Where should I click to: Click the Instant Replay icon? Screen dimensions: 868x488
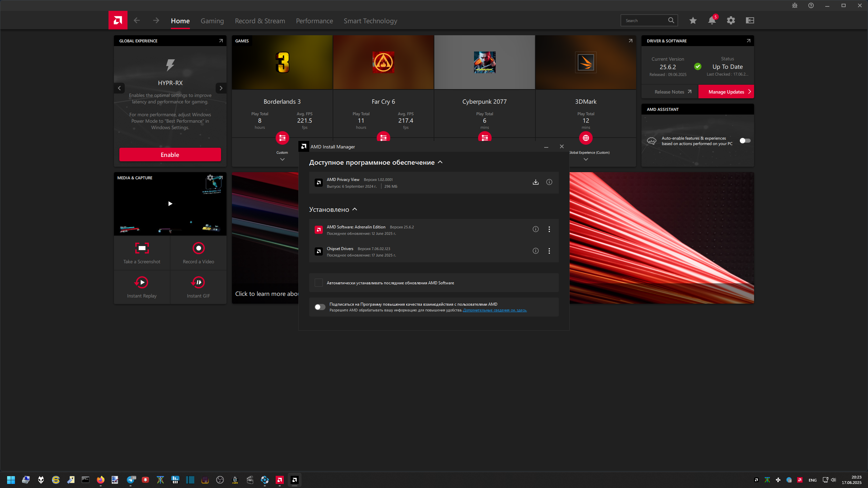point(142,282)
